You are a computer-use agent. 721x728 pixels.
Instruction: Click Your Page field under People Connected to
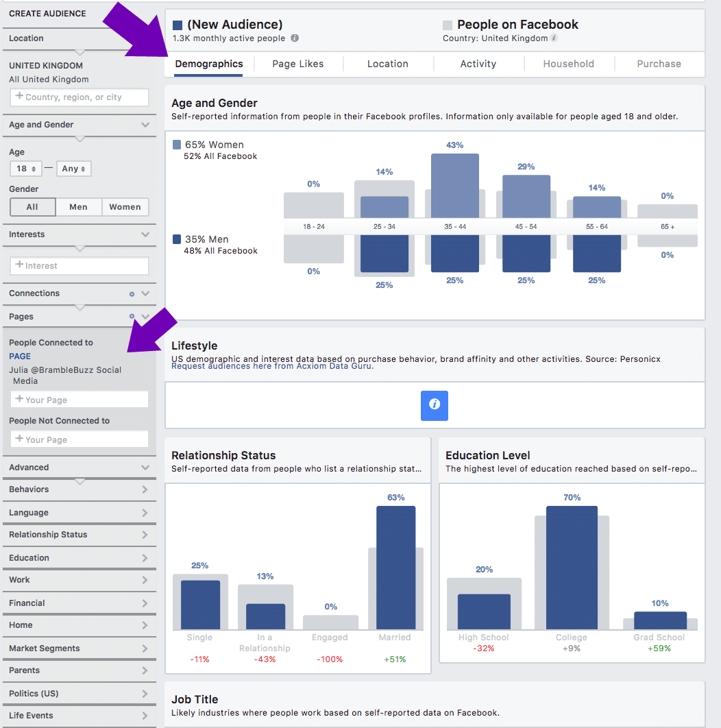(x=80, y=400)
